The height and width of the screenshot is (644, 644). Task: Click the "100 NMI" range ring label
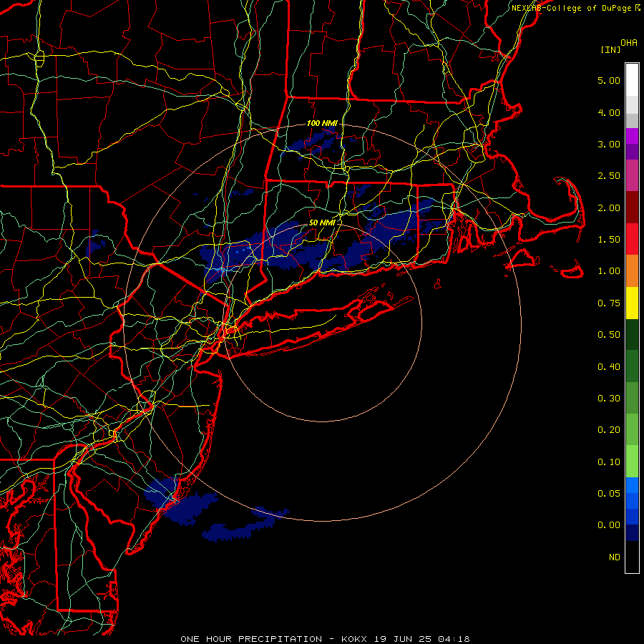[x=322, y=123]
